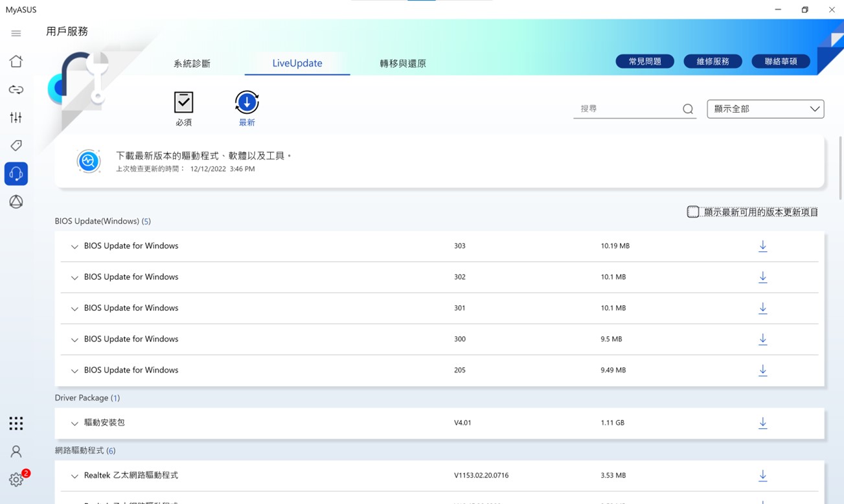Download 驅動安裝包 V4.01

763,423
